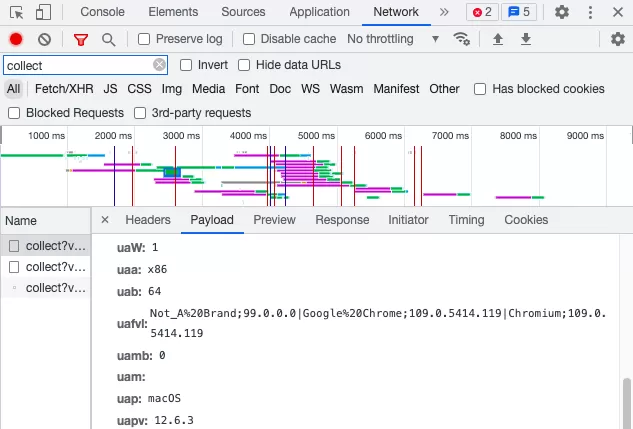Image resolution: width=633 pixels, height=429 pixels.
Task: Check Hide data URLs
Action: 244,65
